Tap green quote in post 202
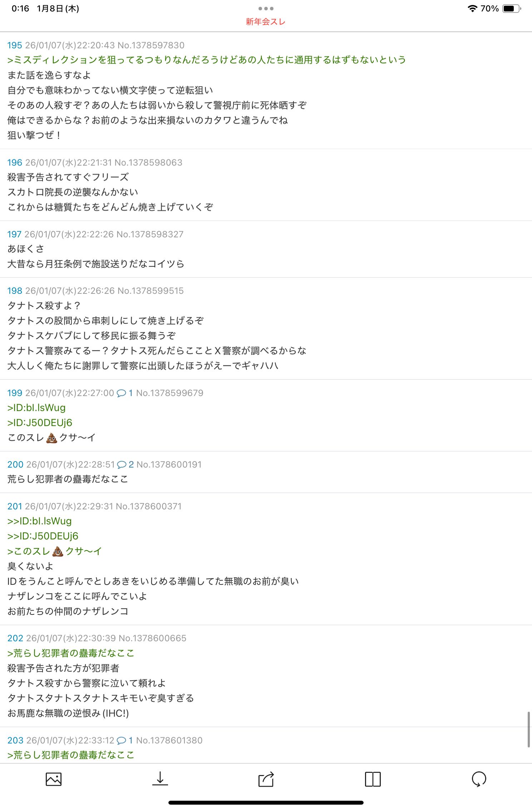 click(71, 653)
